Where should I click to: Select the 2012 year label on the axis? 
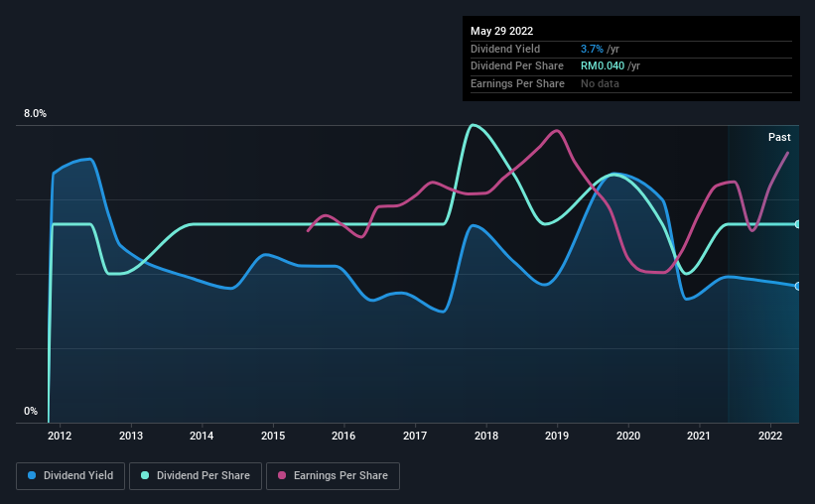(x=60, y=436)
